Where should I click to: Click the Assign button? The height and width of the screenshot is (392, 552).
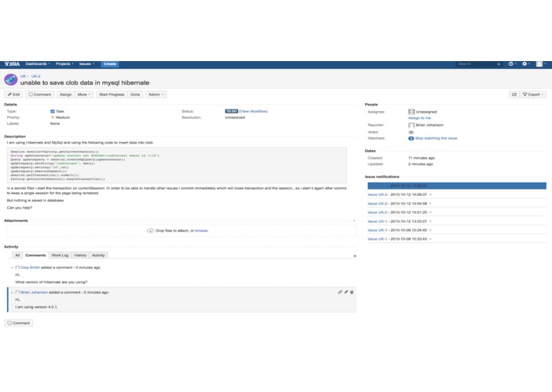65,94
